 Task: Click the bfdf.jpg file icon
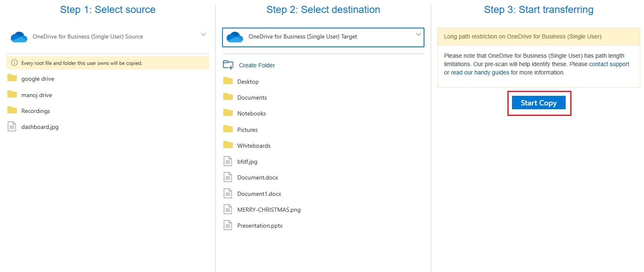coord(228,161)
